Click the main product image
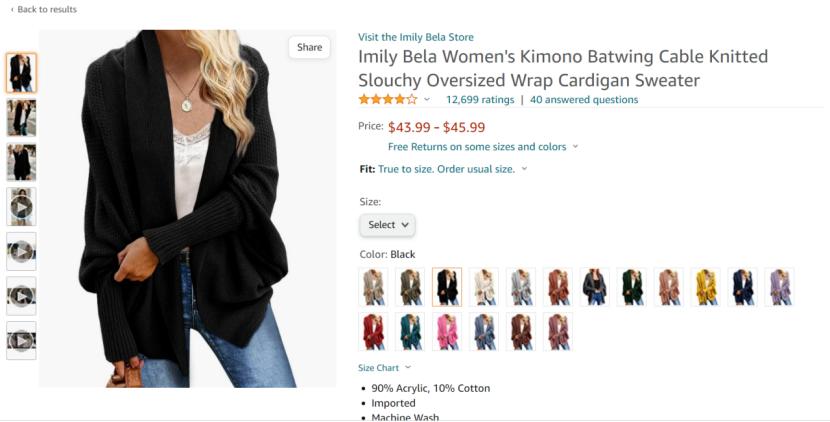The height and width of the screenshot is (422, 830). tap(187, 210)
